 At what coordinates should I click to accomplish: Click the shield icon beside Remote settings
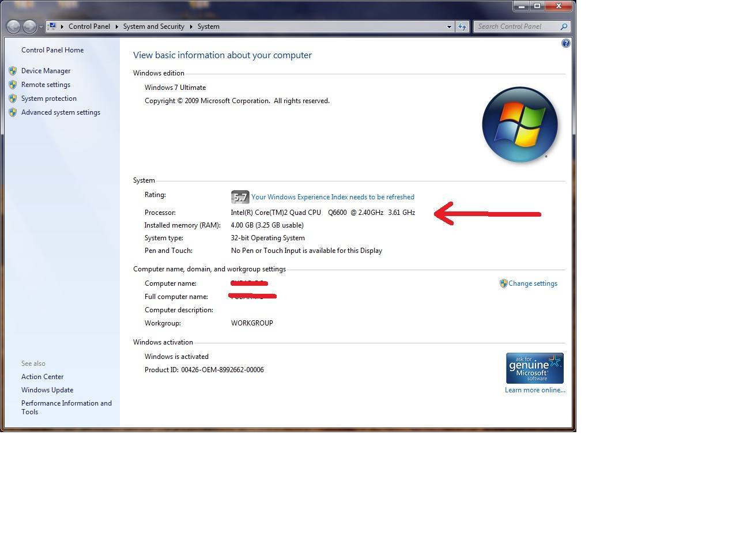point(13,85)
